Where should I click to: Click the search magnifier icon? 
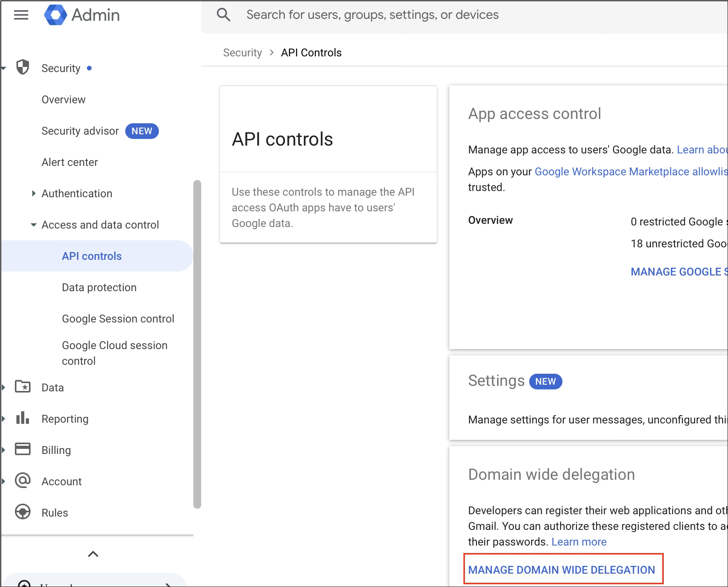[223, 15]
